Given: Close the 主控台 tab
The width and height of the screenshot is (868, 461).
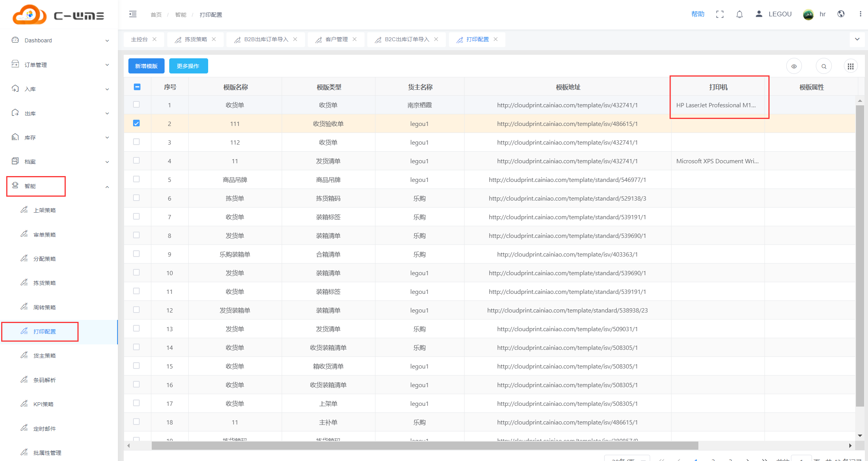Looking at the screenshot, I should tap(154, 39).
